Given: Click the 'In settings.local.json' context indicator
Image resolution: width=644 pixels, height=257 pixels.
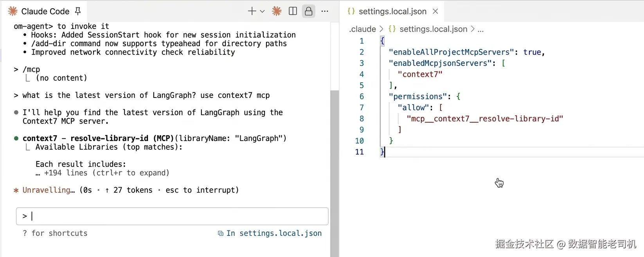Looking at the screenshot, I should pyautogui.click(x=270, y=233).
